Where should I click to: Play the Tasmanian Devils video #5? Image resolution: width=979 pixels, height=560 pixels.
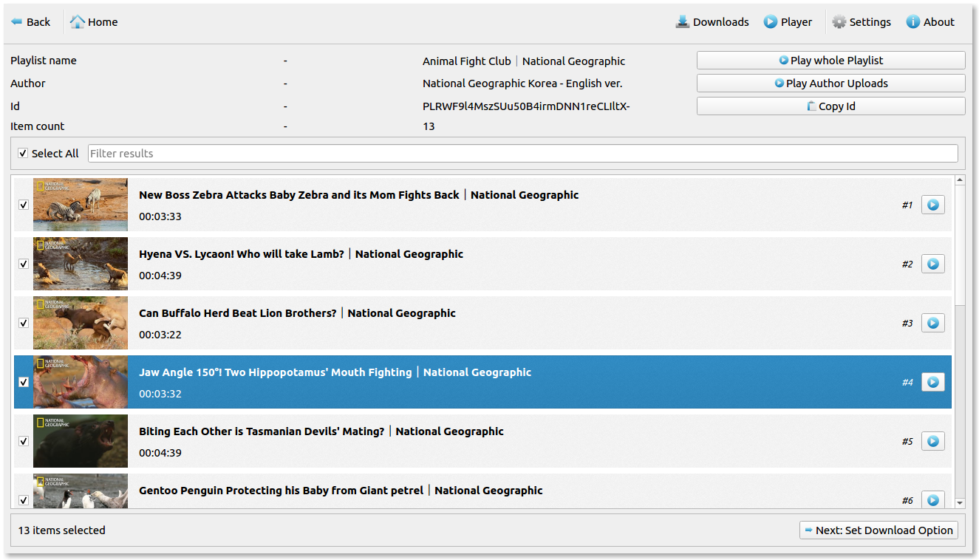932,441
